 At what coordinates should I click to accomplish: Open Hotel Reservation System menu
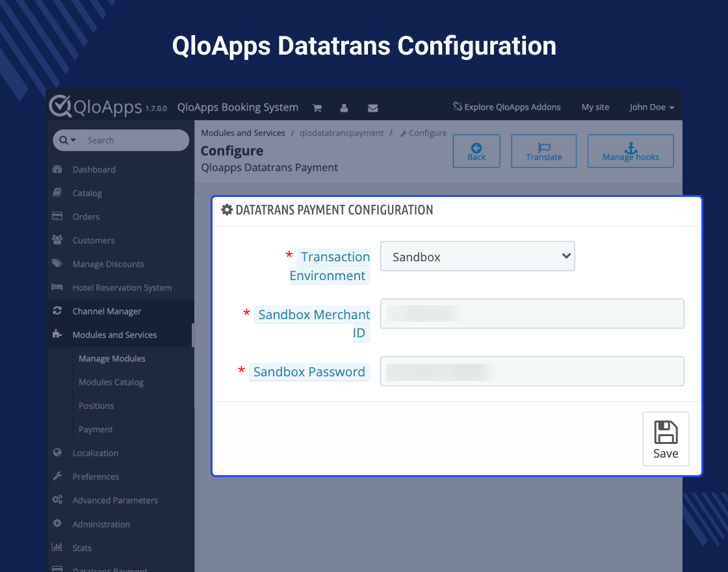(x=122, y=288)
